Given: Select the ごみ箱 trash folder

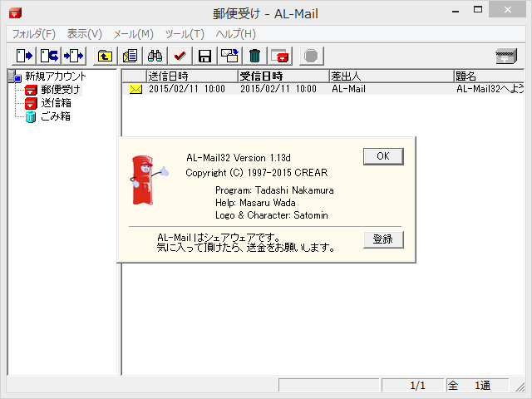Looking at the screenshot, I should point(56,116).
